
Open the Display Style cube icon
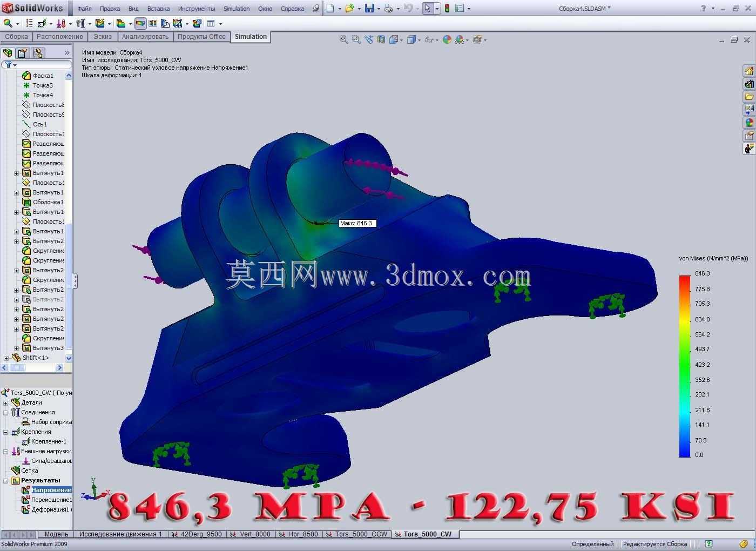click(411, 39)
